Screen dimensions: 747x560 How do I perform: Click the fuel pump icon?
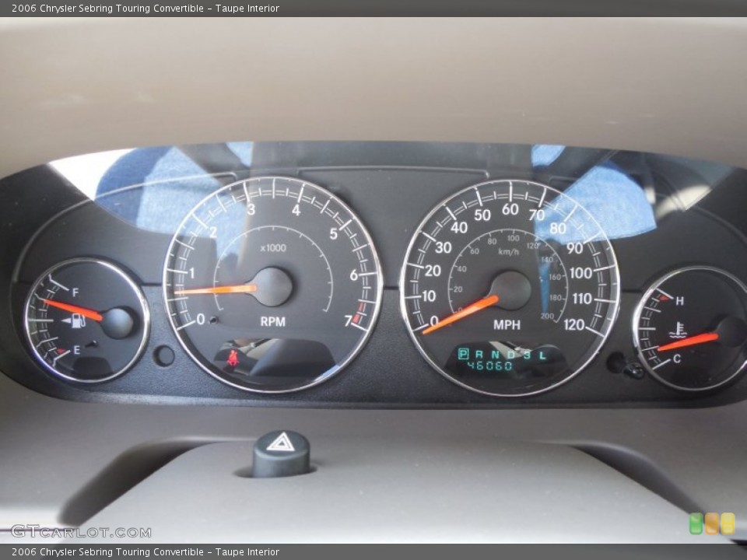pyautogui.click(x=78, y=321)
